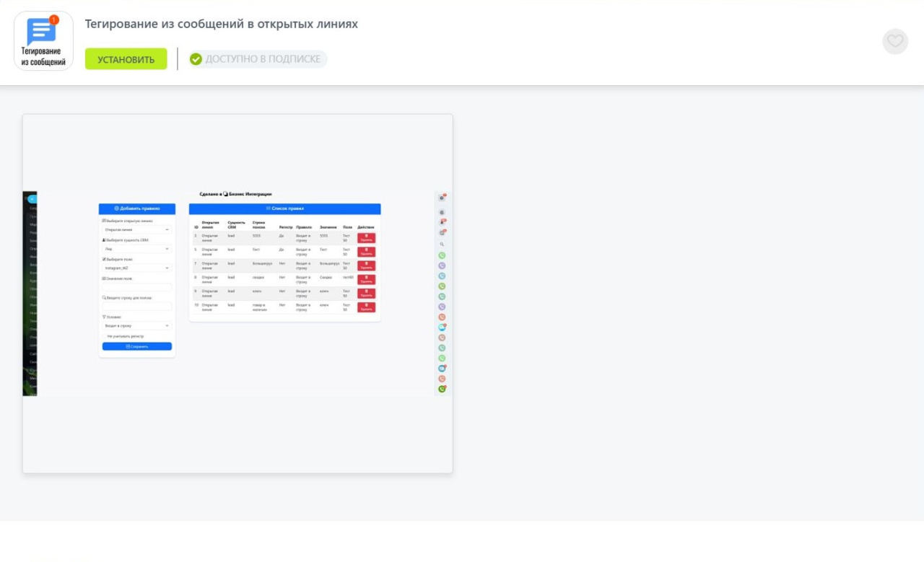The image size is (924, 562).
Task: Open the 'Открытая линия' dropdown
Action: (x=136, y=229)
